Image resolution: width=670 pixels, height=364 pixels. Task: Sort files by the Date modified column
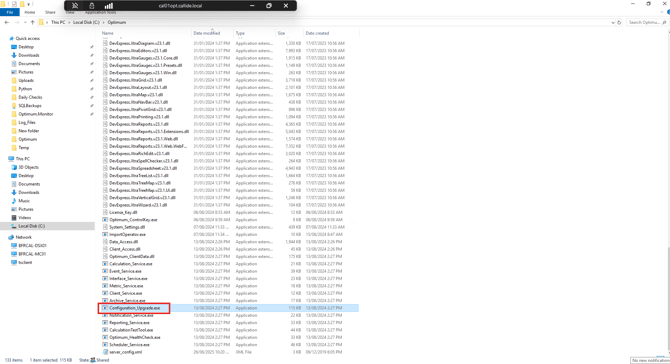coord(207,33)
